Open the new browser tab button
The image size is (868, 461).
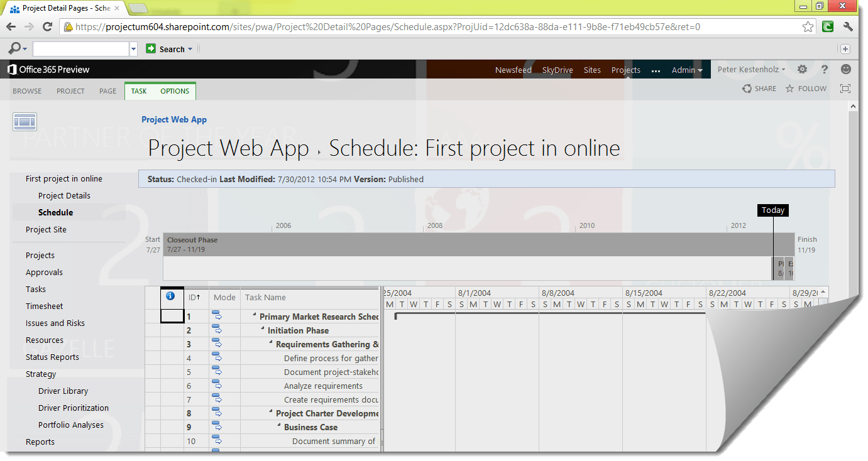click(x=138, y=8)
